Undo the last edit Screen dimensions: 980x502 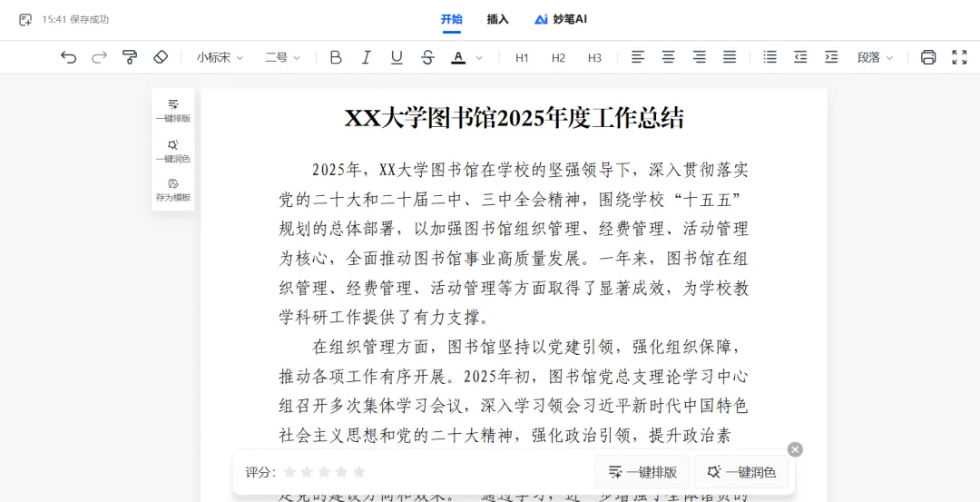pyautogui.click(x=68, y=57)
